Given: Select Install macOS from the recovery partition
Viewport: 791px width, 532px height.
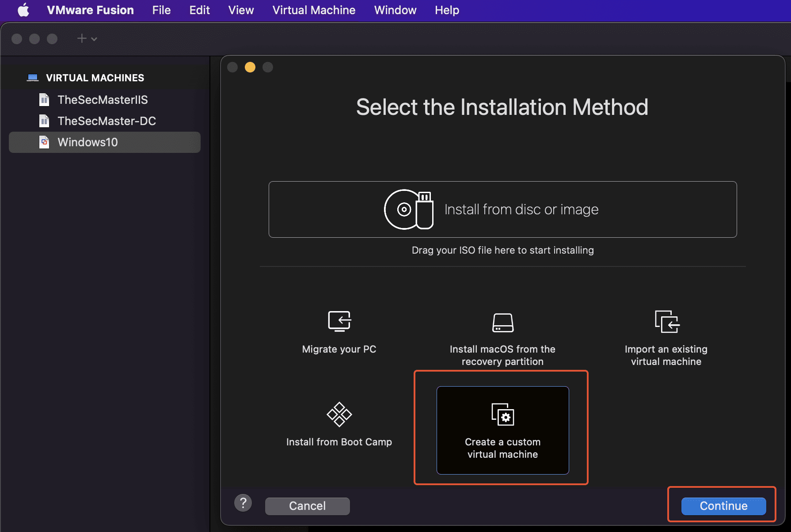Looking at the screenshot, I should (503, 355).
